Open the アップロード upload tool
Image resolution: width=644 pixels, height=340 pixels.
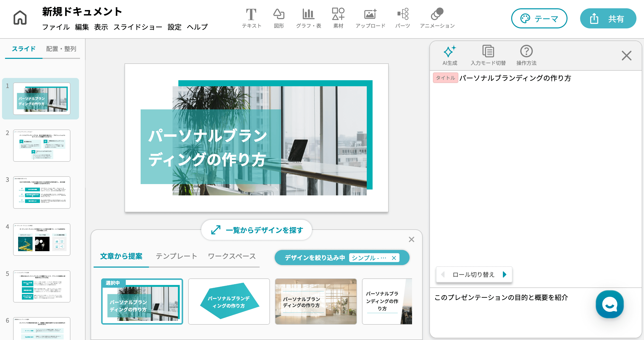coord(370,18)
